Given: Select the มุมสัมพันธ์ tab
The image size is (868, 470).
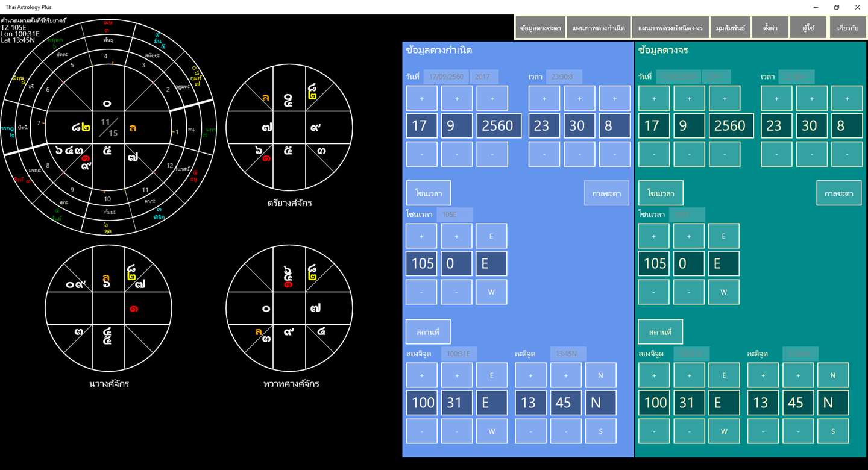Looking at the screenshot, I should coord(731,28).
